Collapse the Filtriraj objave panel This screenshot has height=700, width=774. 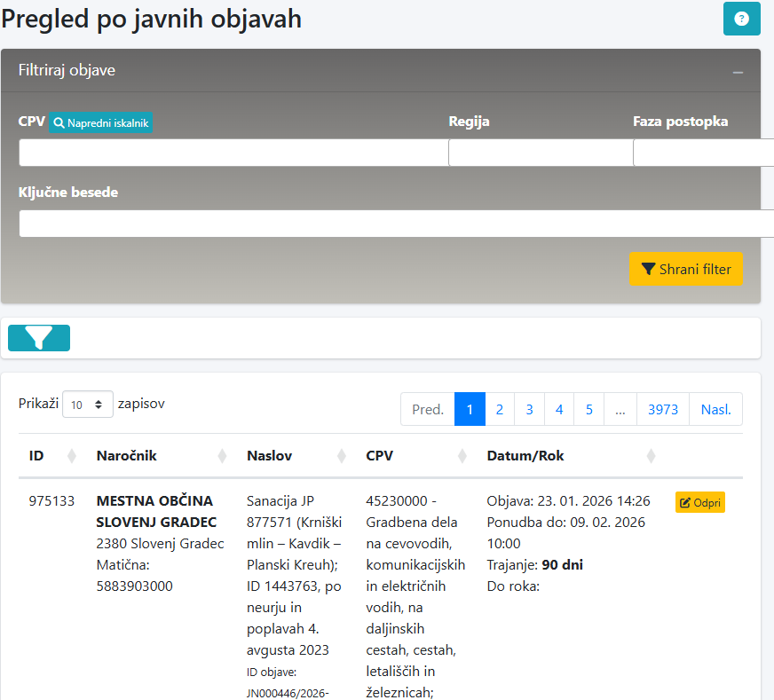pos(738,72)
